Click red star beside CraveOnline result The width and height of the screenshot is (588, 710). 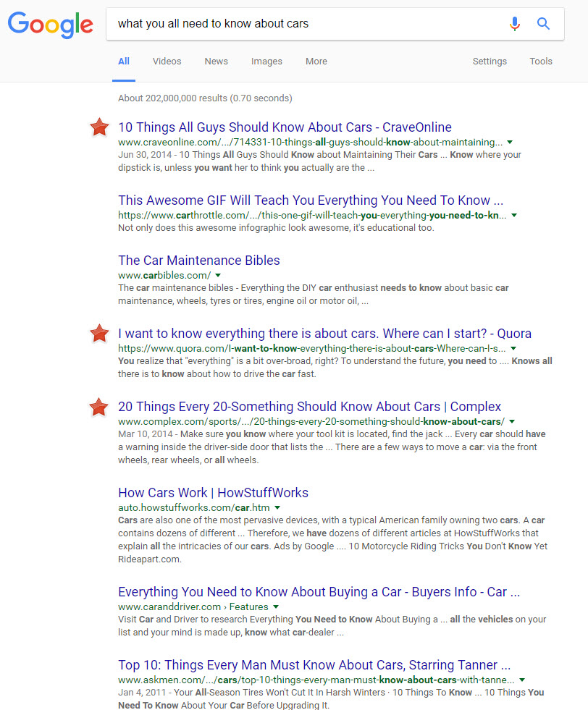[99, 127]
